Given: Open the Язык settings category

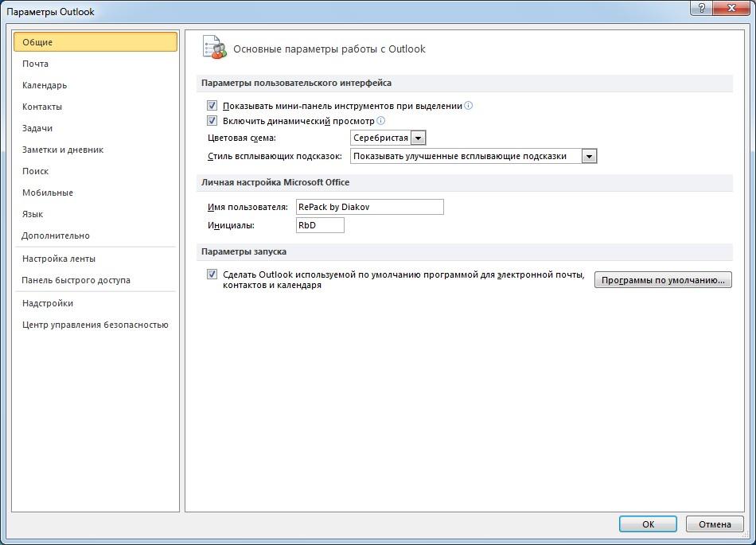Looking at the screenshot, I should tap(95, 214).
